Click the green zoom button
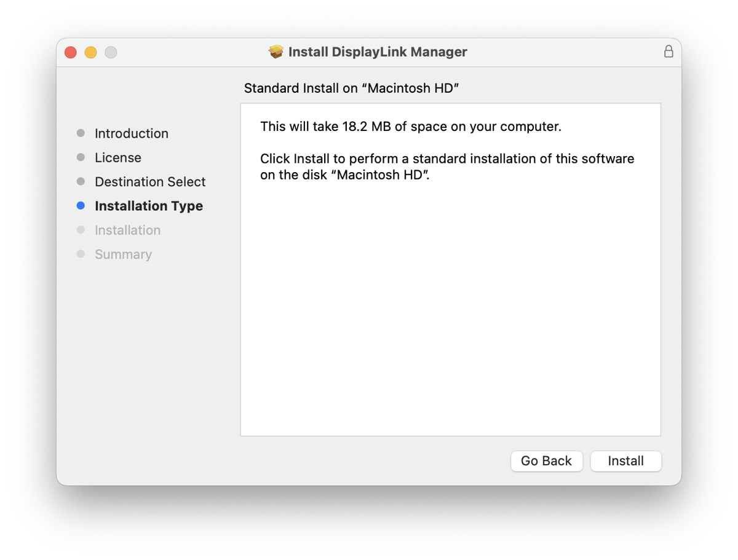This screenshot has height=560, width=738. tap(111, 52)
